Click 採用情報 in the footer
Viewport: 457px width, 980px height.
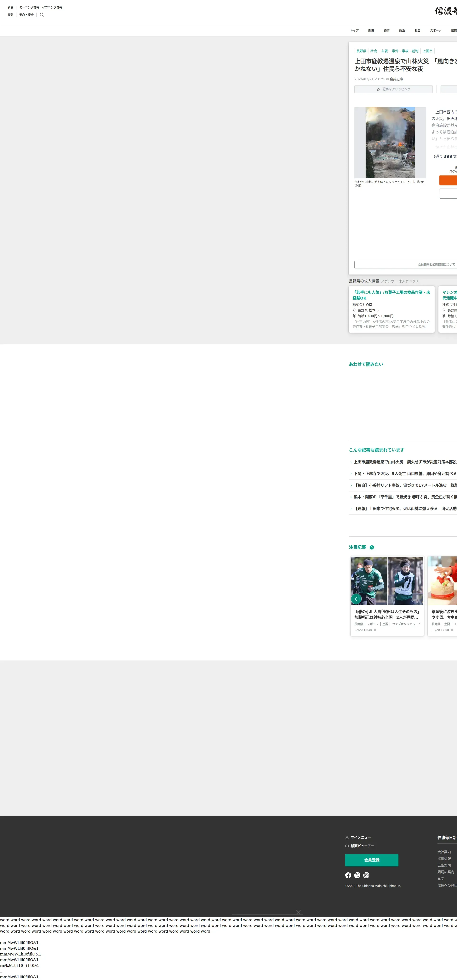444,859
